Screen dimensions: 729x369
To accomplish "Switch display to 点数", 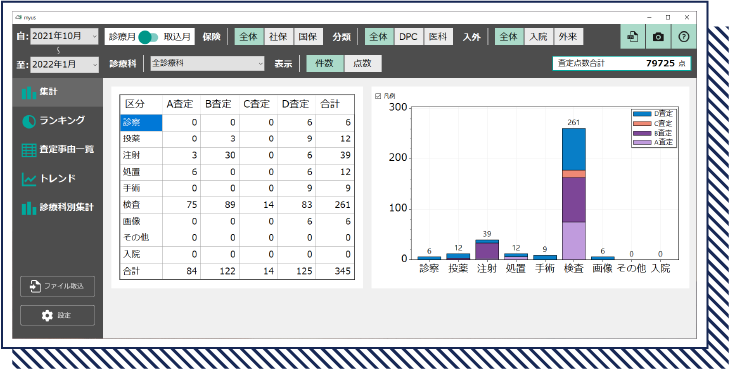I will coord(363,64).
